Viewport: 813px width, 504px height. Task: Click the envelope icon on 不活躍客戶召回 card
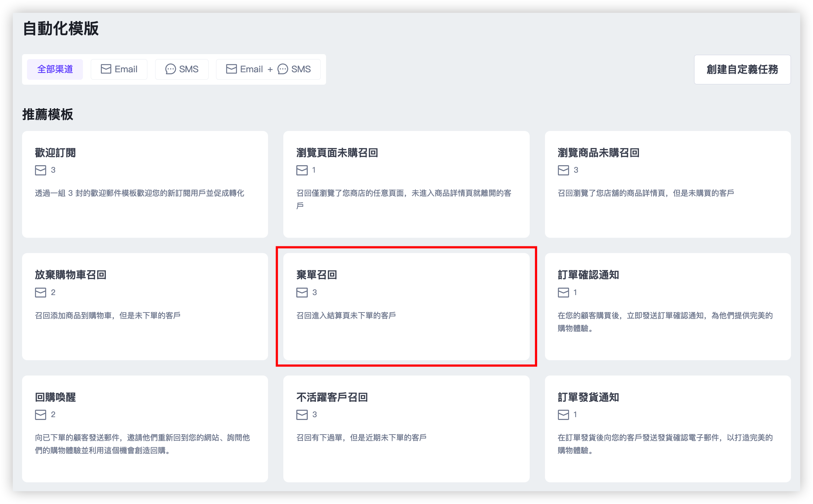[x=302, y=415]
